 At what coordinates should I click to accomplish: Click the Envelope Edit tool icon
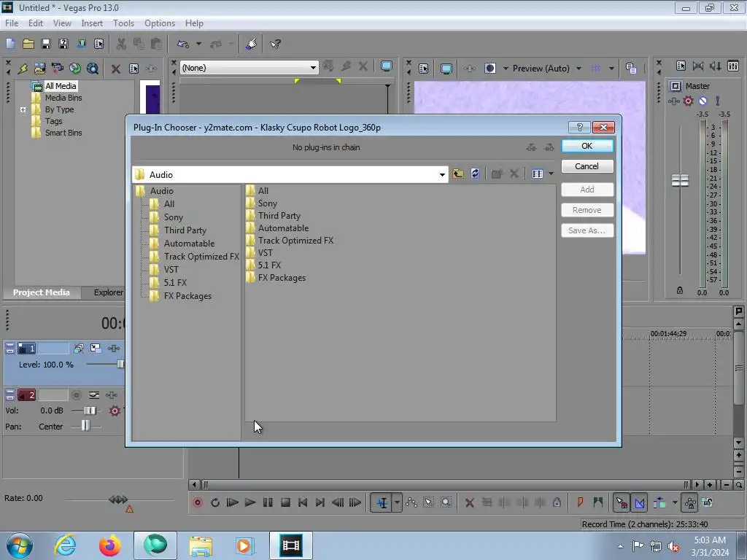[x=411, y=502]
